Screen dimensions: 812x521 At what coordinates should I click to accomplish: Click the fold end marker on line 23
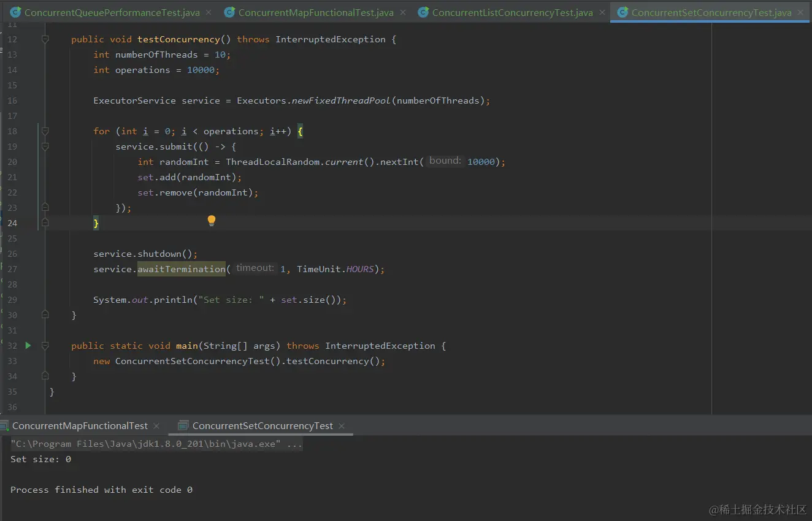[x=45, y=208]
